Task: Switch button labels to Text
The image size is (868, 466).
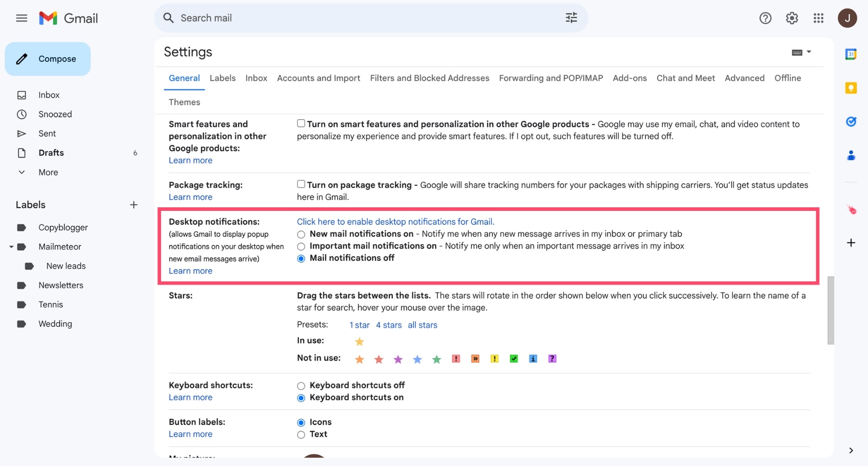Action: coord(301,434)
